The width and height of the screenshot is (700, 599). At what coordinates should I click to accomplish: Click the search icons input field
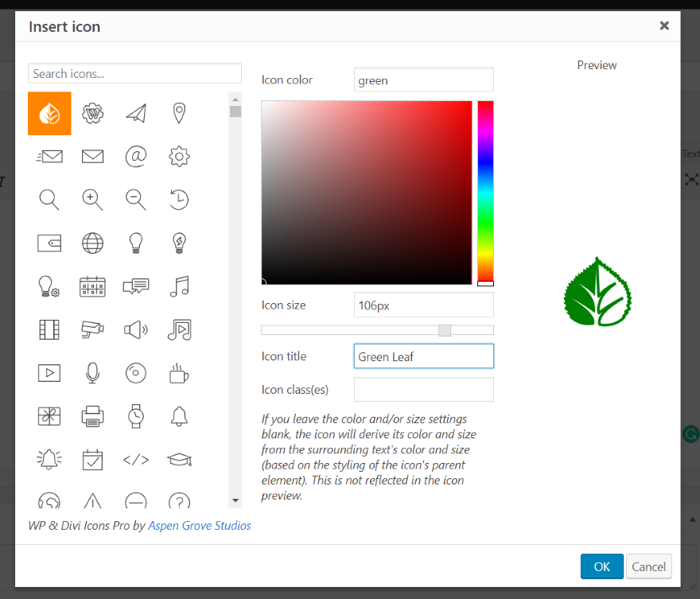pyautogui.click(x=134, y=73)
